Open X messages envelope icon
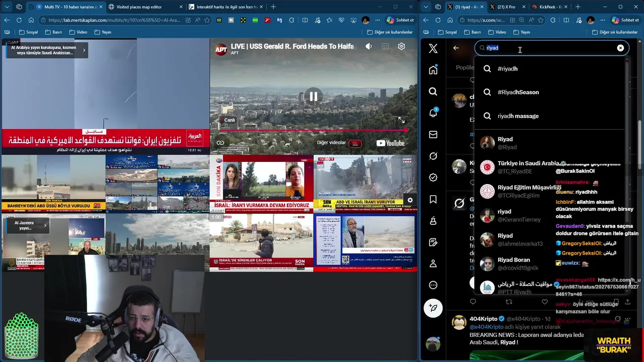This screenshot has height=362, width=644. pos(433,134)
